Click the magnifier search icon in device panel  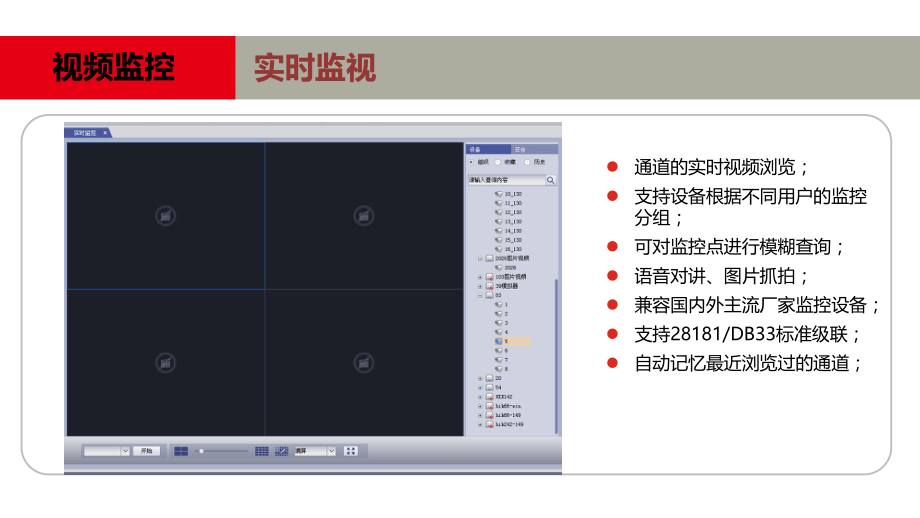[550, 180]
